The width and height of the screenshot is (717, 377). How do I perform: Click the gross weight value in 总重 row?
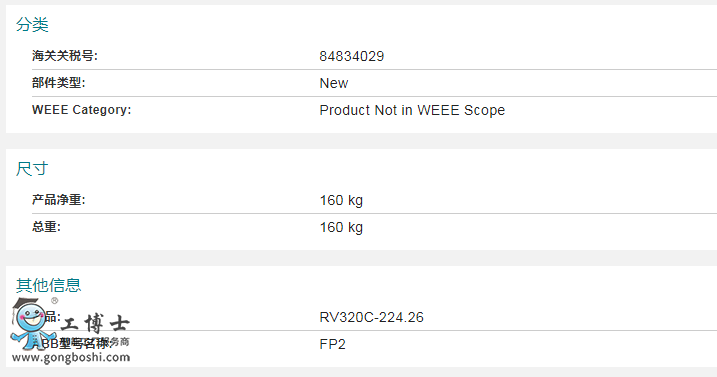click(341, 227)
